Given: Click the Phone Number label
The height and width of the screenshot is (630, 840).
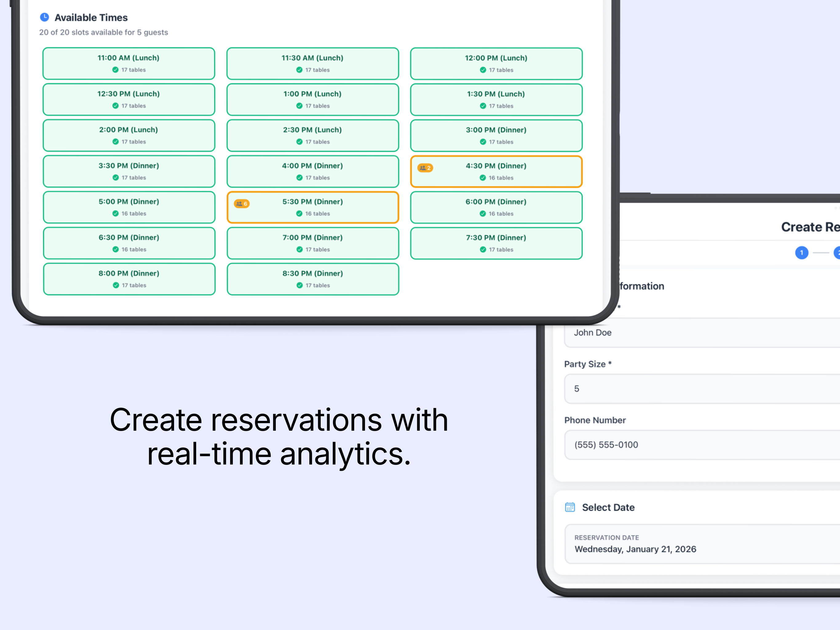Looking at the screenshot, I should [595, 420].
